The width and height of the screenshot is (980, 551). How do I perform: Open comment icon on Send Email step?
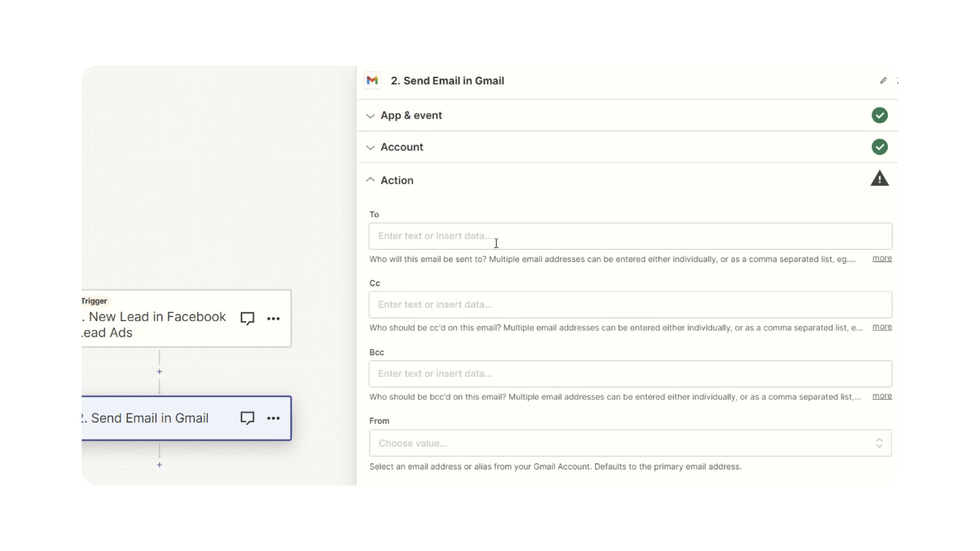tap(247, 418)
